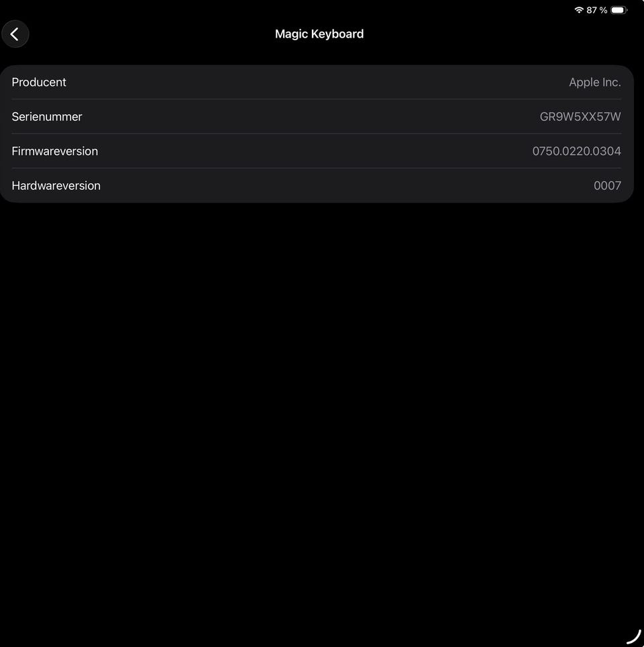644x647 pixels.
Task: Tap the corner swipe arc indicator
Action: 634,637
